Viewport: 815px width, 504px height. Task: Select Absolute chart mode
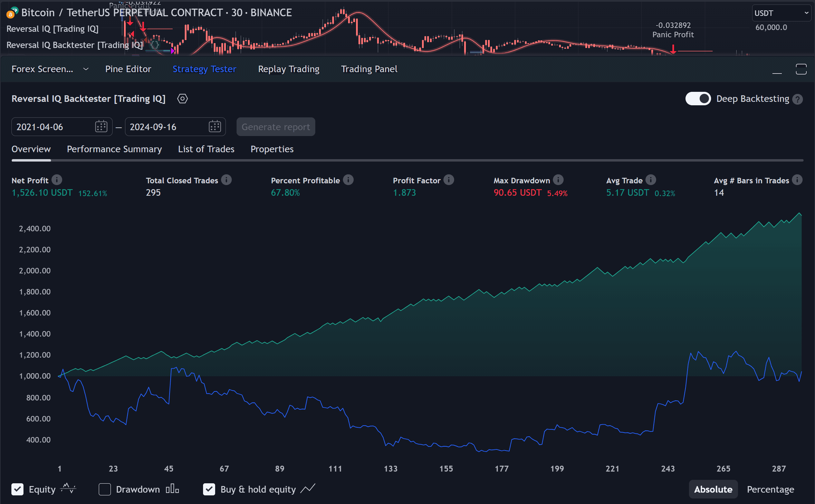(713, 489)
